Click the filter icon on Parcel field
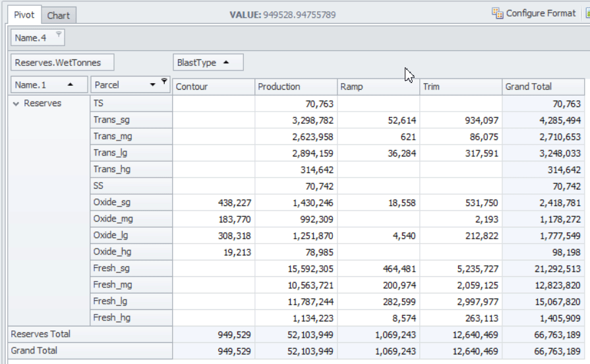The height and width of the screenshot is (364, 590). tap(165, 82)
